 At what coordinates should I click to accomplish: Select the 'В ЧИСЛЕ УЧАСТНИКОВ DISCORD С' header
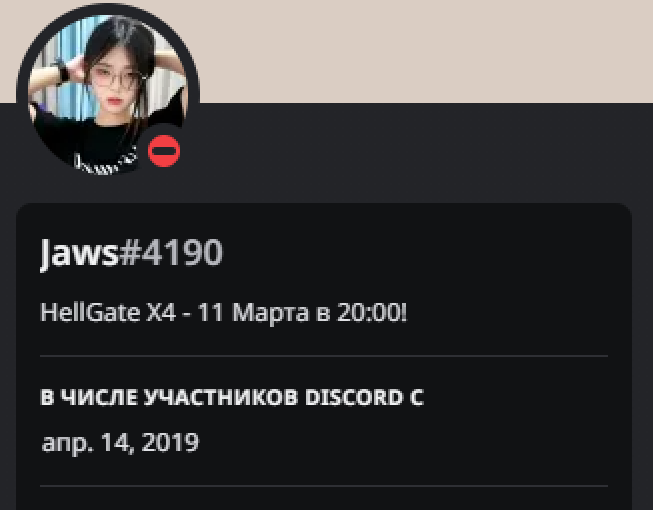[x=232, y=397]
